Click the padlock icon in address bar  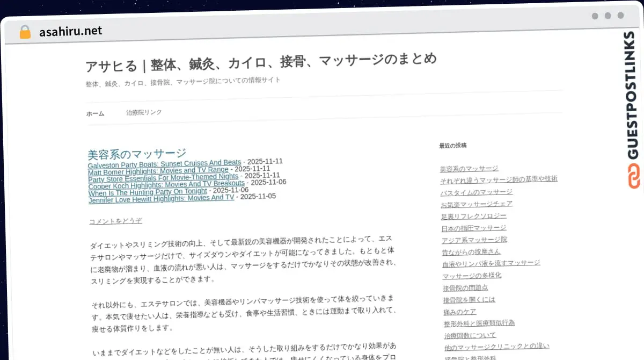tap(25, 32)
